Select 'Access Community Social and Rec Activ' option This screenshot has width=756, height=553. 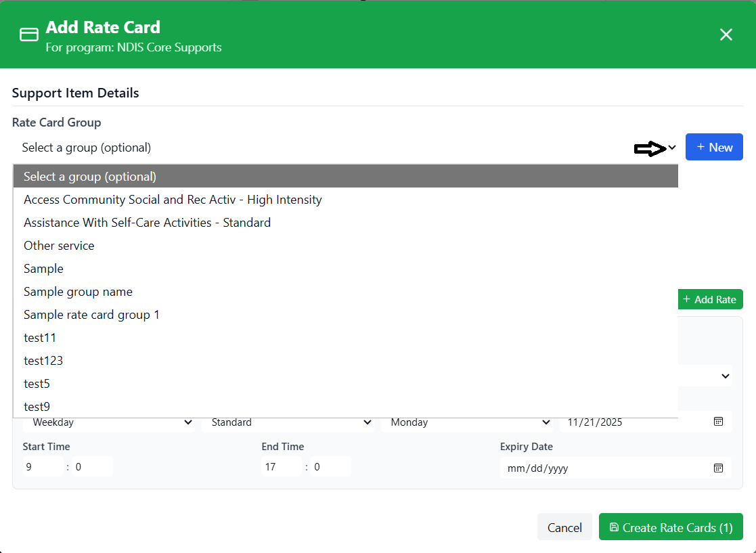pos(173,200)
